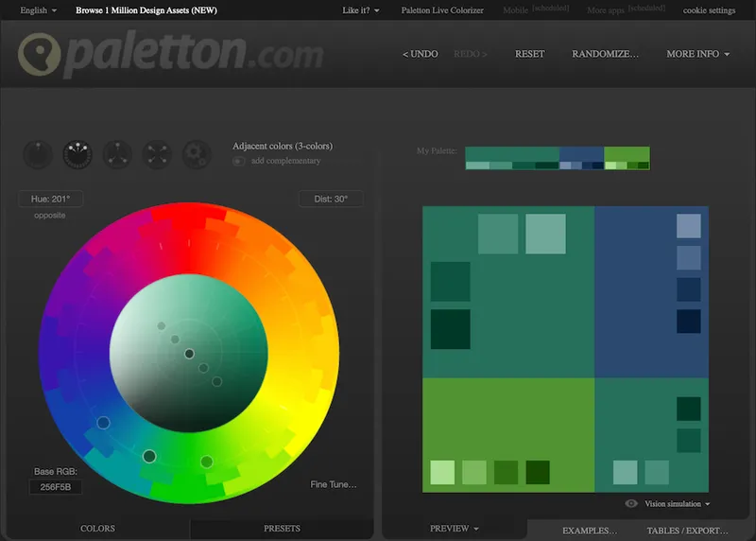
Task: Click the RANDOMIZE button
Action: pos(605,54)
